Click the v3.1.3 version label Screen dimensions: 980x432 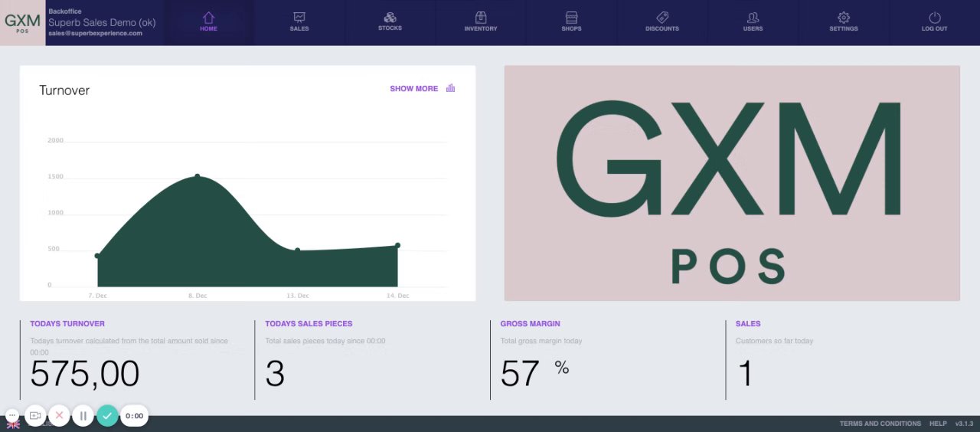(x=964, y=424)
